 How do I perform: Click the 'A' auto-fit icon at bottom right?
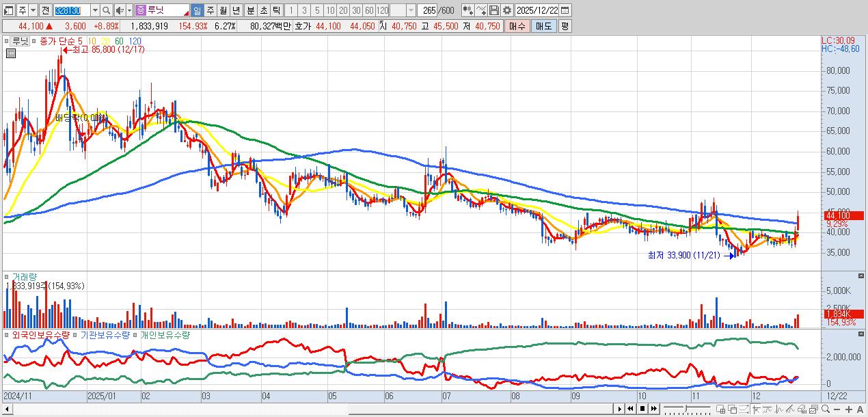[860, 409]
